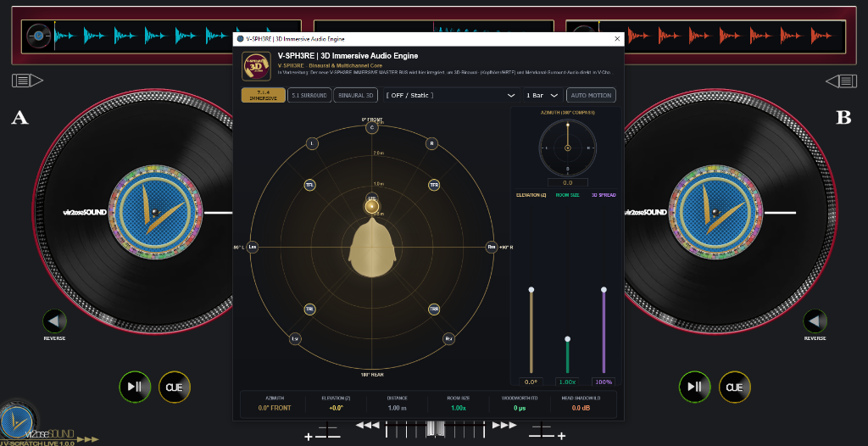Screen dimensions: 868x446
Task: Select the L front-left speaker node
Action: click(312, 144)
